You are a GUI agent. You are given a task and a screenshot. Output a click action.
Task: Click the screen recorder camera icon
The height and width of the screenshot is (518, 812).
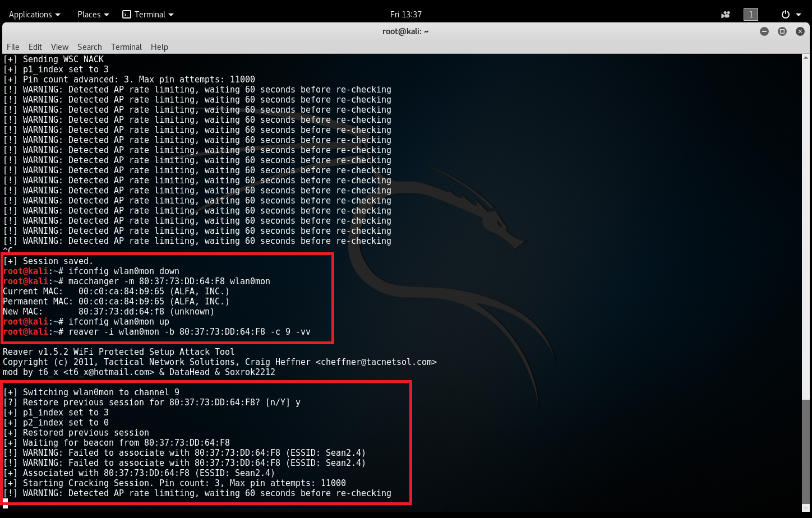(x=726, y=15)
